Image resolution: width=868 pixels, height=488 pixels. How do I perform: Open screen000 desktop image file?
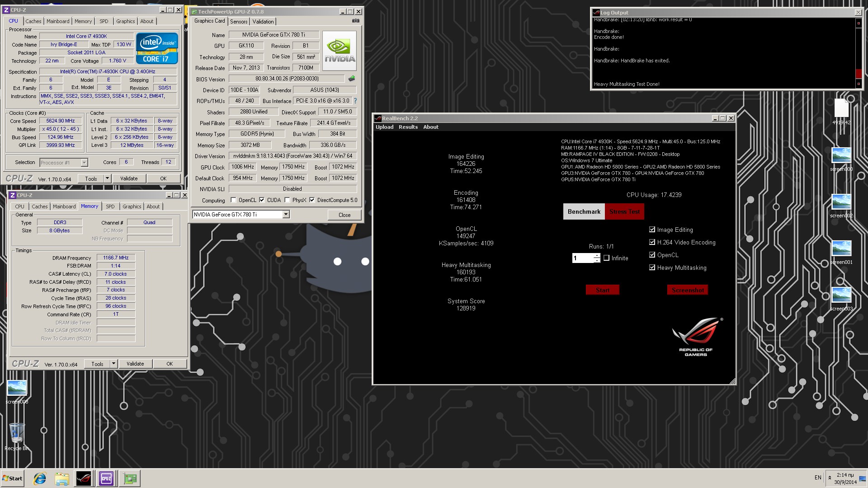coord(841,159)
